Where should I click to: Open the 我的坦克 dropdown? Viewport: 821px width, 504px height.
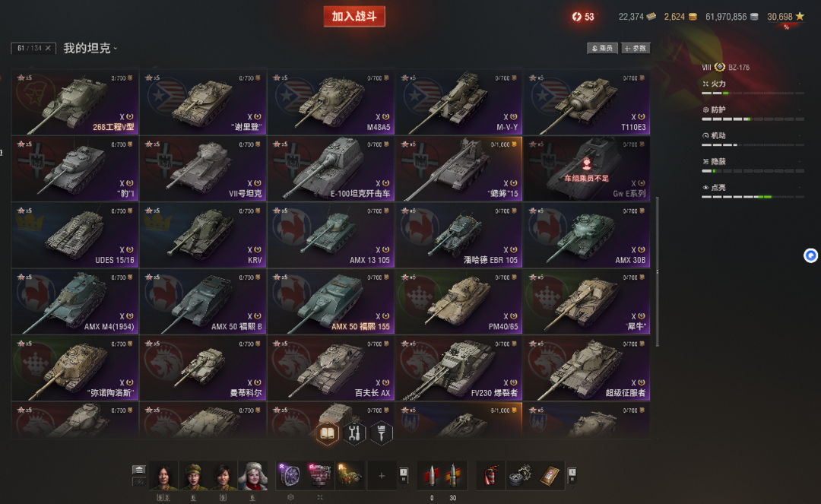coord(90,48)
